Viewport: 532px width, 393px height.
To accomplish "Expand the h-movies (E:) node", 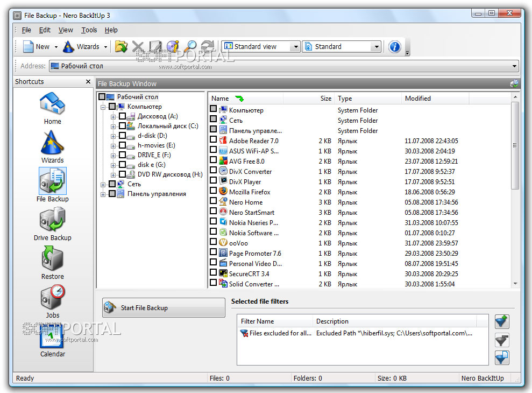I will [x=113, y=146].
